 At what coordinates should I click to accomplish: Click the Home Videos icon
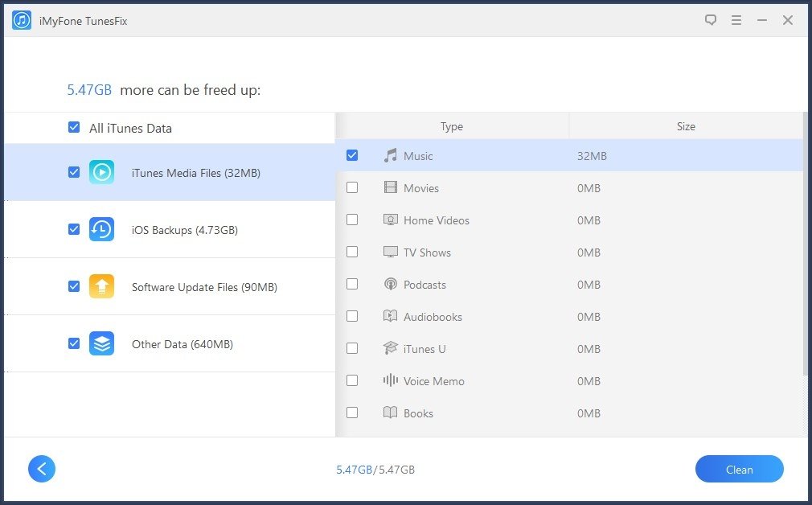coord(391,220)
